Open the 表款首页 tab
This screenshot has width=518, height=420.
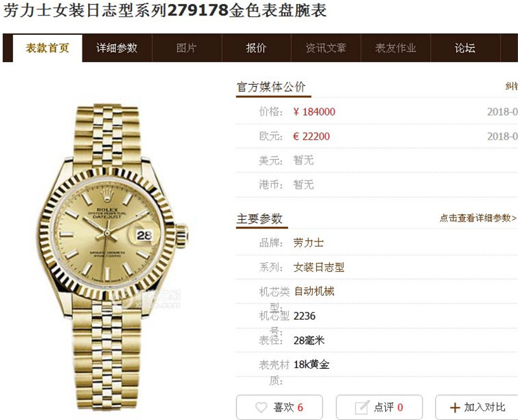coord(47,48)
